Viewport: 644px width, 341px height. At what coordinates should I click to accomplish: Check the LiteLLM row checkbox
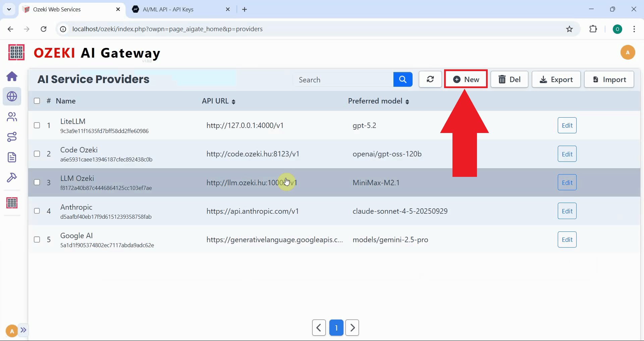pos(37,125)
